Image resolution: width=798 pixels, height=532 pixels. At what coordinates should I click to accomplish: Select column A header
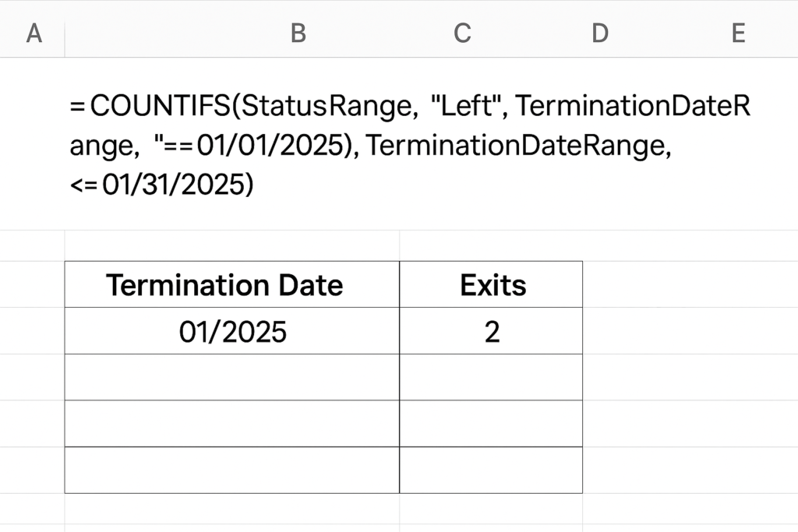coord(34,33)
